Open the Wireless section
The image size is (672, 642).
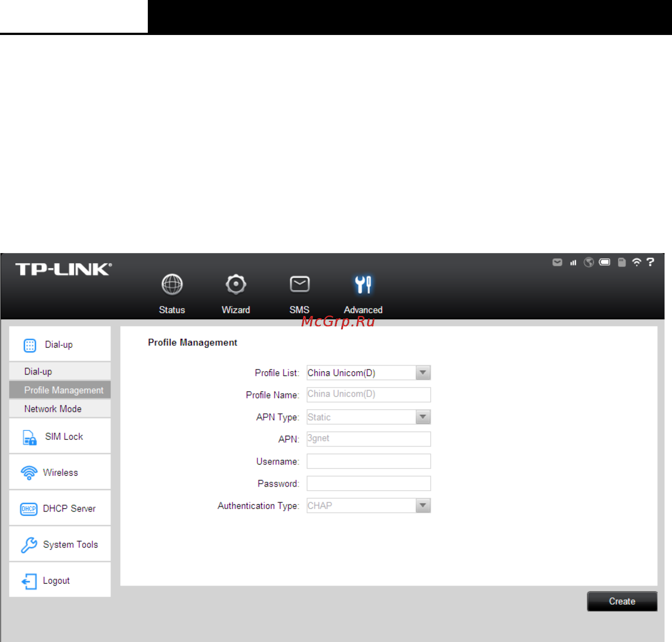[60, 472]
